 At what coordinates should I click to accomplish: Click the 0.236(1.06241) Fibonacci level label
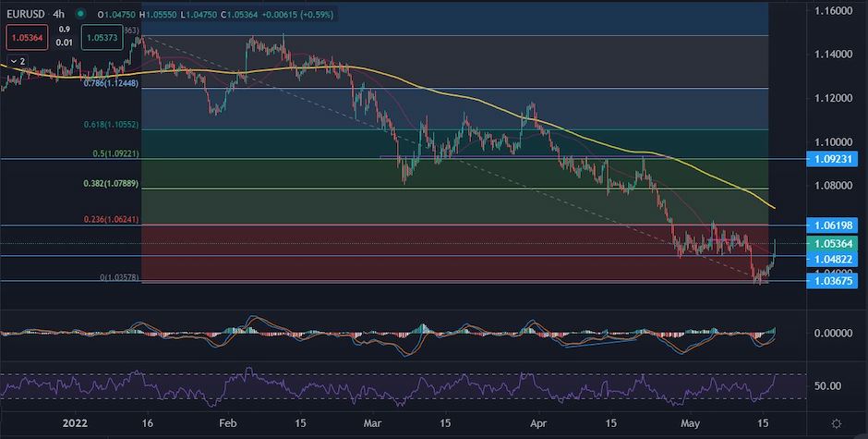[111, 220]
